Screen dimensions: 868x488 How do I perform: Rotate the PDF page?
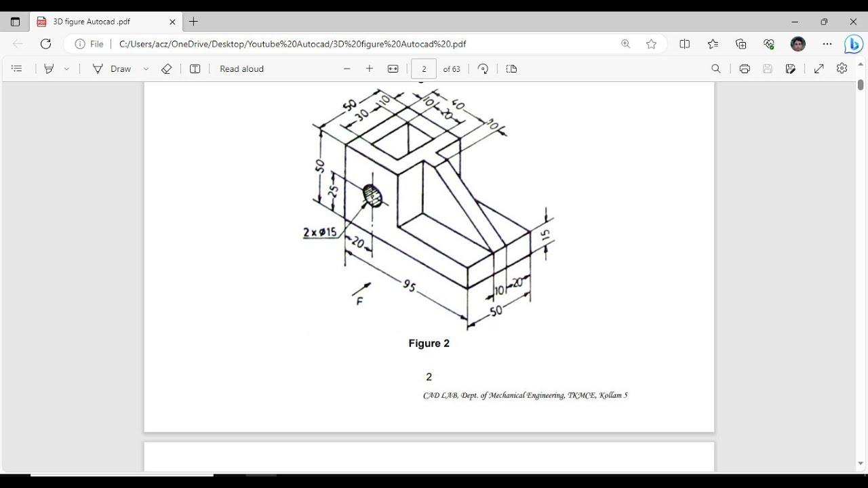click(483, 68)
